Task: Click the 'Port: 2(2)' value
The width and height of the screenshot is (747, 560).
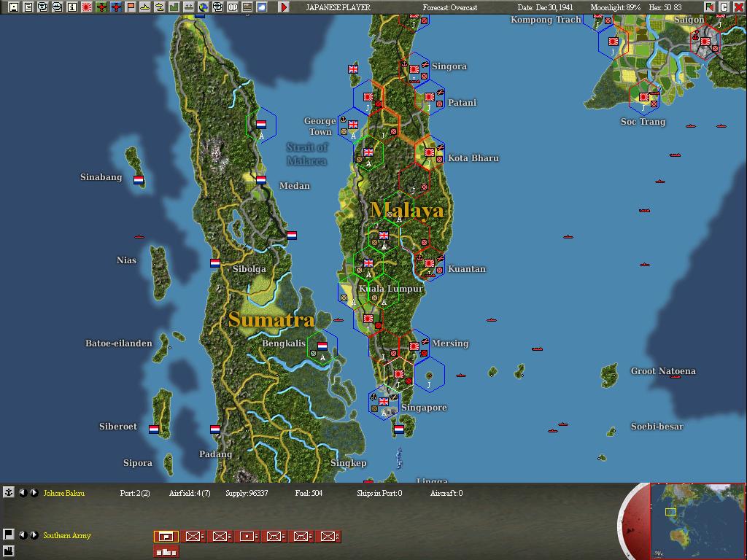Action: 135,493
